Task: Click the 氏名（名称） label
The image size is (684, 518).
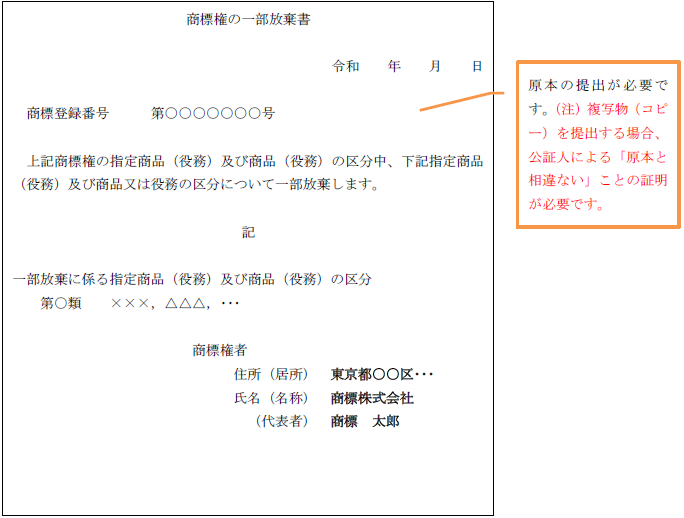Action: coord(271,398)
